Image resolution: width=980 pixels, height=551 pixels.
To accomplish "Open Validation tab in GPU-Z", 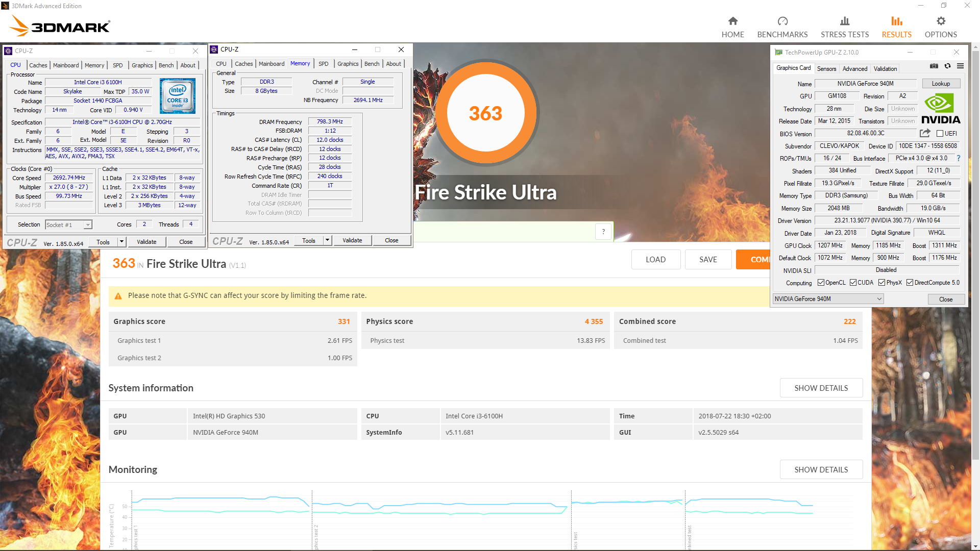I will (885, 69).
